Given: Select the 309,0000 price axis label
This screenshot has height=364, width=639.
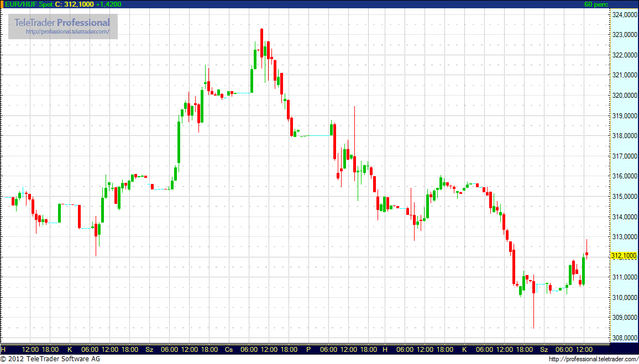Looking at the screenshot, I should tap(624, 318).
